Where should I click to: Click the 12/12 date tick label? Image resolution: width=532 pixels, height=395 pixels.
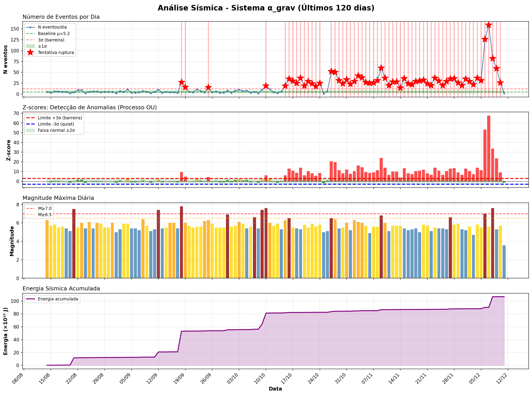coord(501,379)
